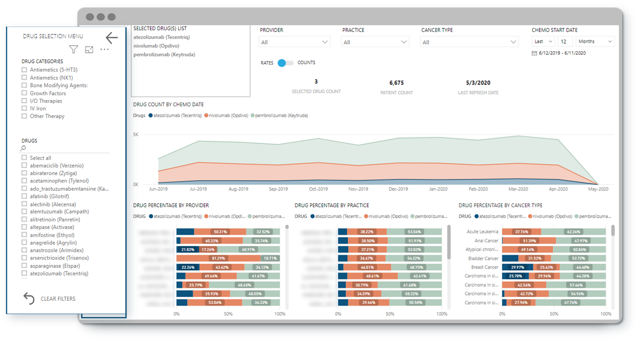Click the Clear Filters undo arrow icon
The height and width of the screenshot is (357, 644).
coord(29,298)
